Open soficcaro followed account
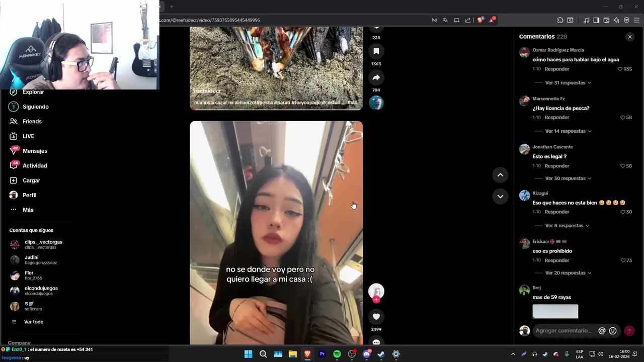 pyautogui.click(x=26, y=306)
